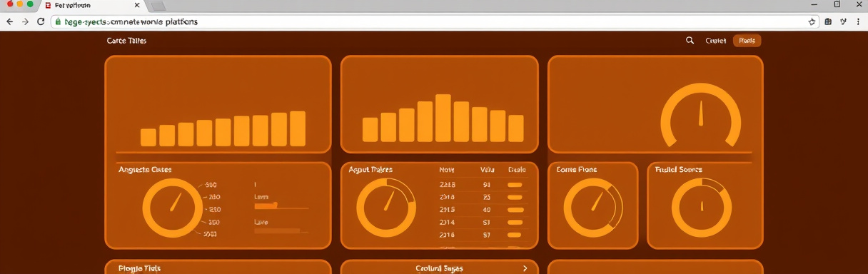Click the large half-circle gauge at top right

pos(701,116)
